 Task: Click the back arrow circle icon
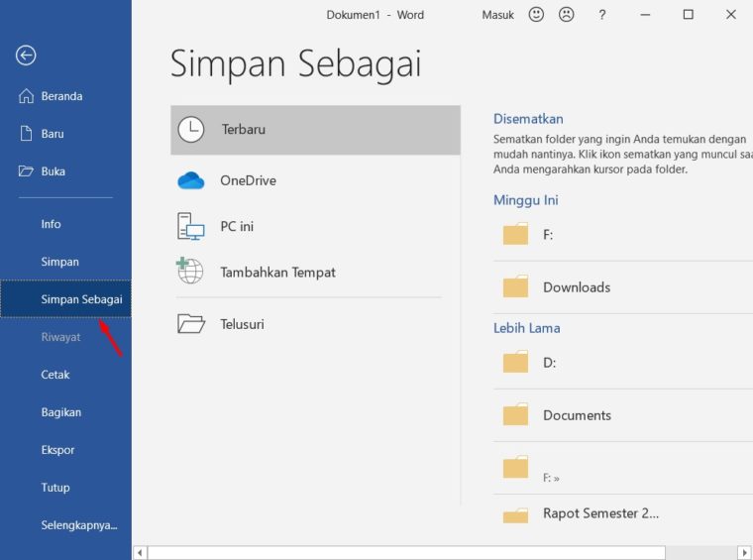click(x=26, y=56)
